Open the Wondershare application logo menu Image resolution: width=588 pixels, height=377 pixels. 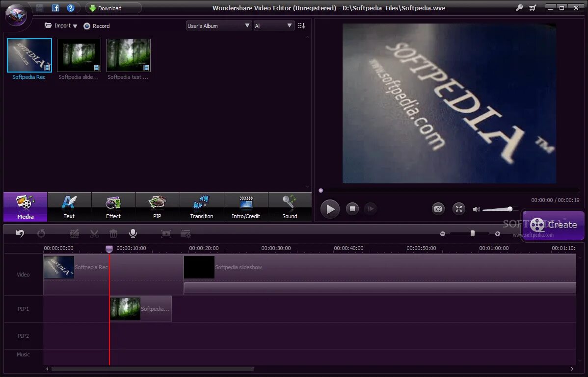pyautogui.click(x=16, y=14)
